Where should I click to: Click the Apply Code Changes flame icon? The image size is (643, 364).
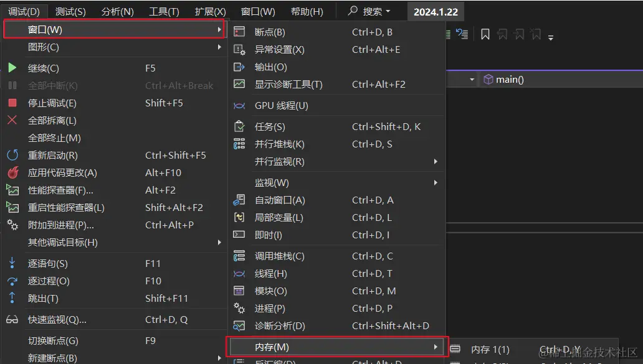click(x=12, y=172)
